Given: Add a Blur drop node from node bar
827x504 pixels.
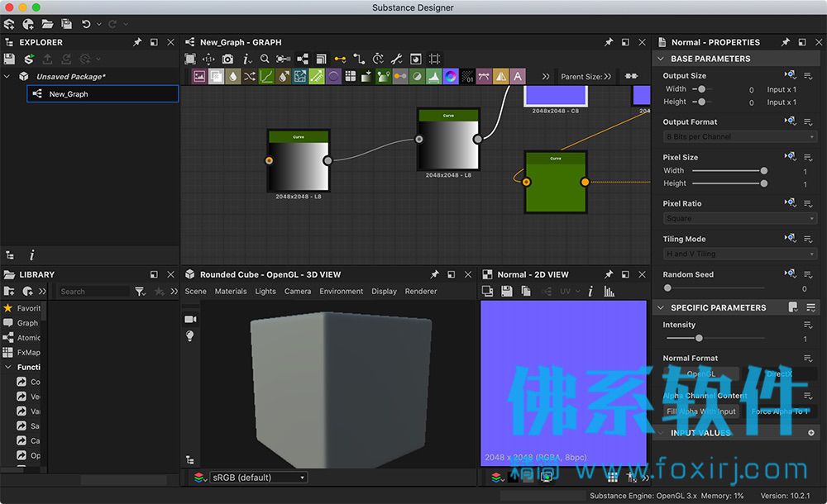Looking at the screenshot, I should 232,77.
